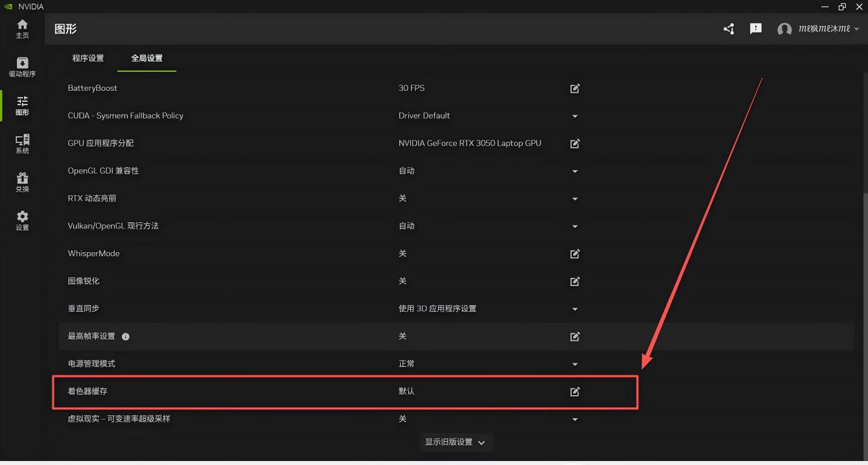Restore down the NVIDIA window
This screenshot has width=868, height=465.
point(842,7)
